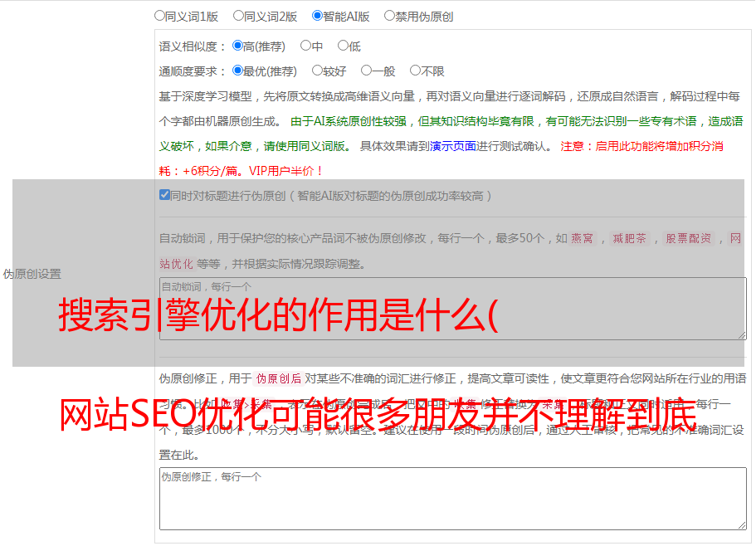Click the red 注意 points warning text
The height and width of the screenshot is (546, 756).
click(441, 158)
